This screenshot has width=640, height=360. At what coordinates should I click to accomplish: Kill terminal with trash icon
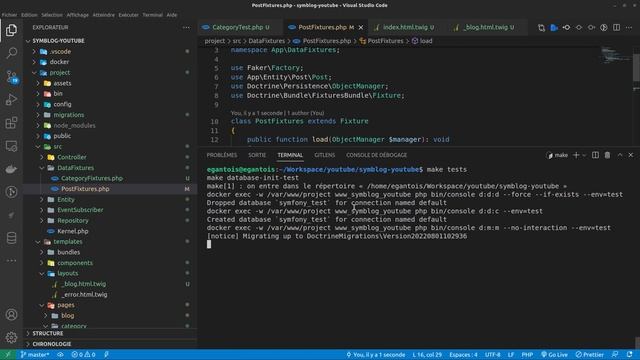607,155
